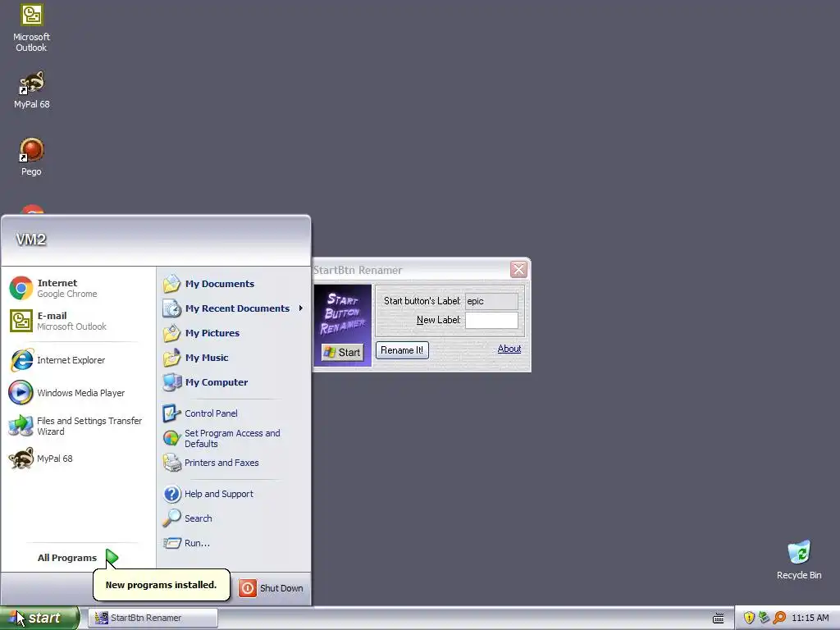Click the New programs installed balloon
840x630 pixels.
[162, 584]
